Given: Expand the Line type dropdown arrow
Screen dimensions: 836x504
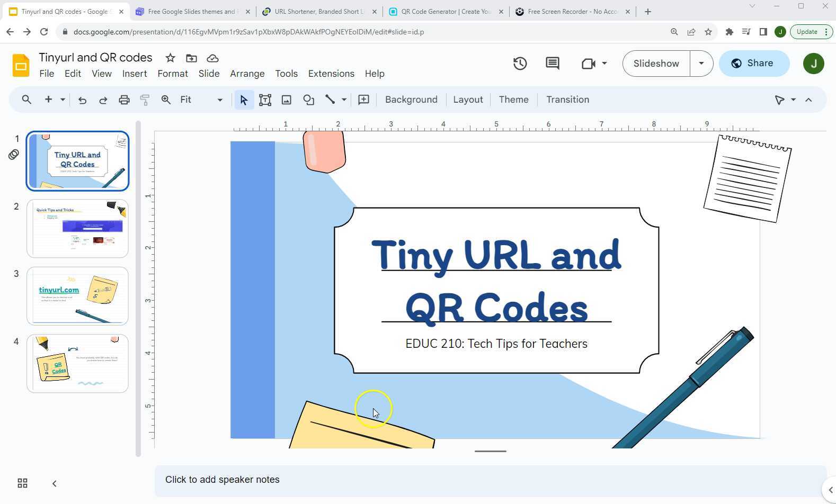Looking at the screenshot, I should pos(344,100).
